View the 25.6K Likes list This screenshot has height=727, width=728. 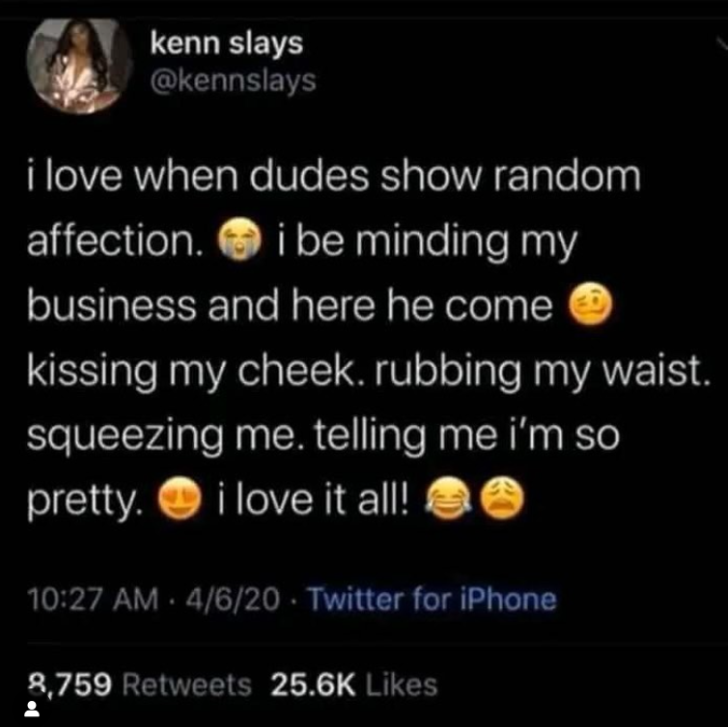(x=354, y=685)
